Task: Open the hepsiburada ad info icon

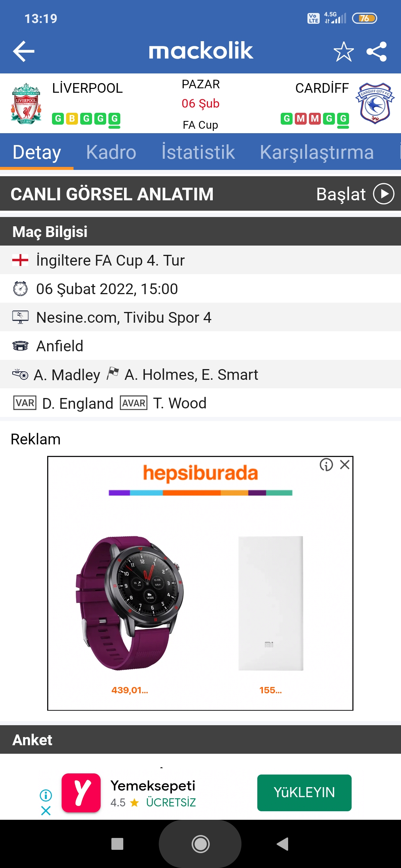Action: 326,465
